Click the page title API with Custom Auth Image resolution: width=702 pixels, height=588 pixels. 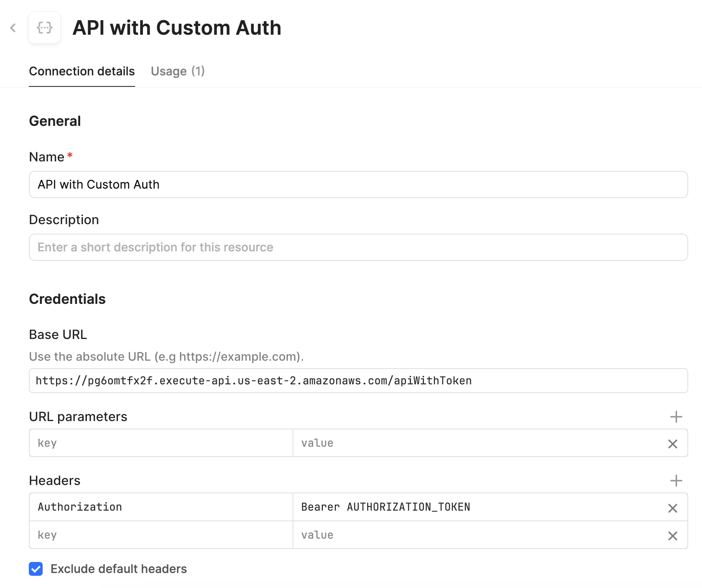pyautogui.click(x=177, y=28)
